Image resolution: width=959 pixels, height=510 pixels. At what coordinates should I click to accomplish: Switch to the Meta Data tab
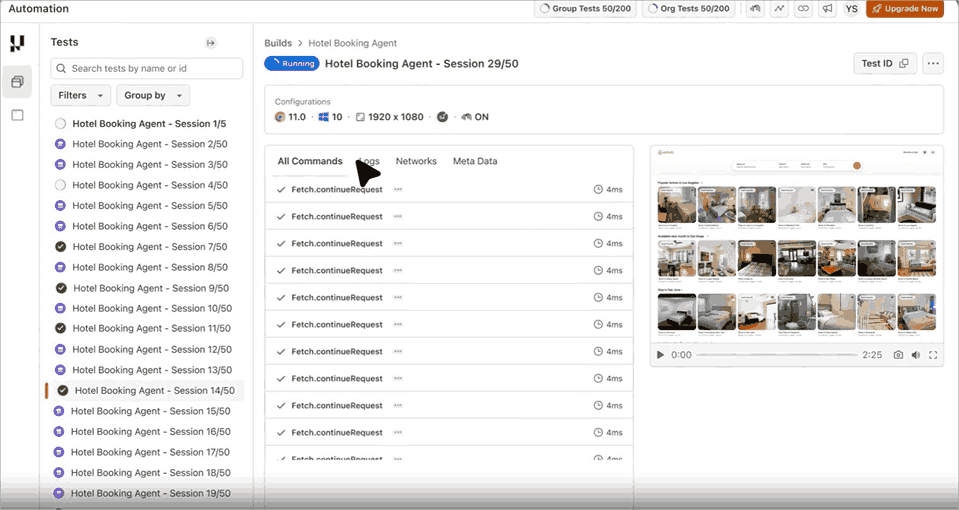(475, 161)
